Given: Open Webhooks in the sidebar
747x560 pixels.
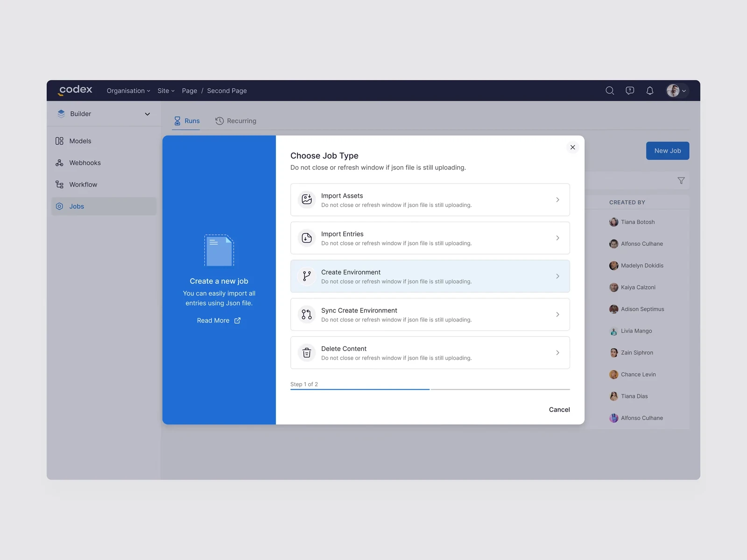Looking at the screenshot, I should click(x=104, y=163).
